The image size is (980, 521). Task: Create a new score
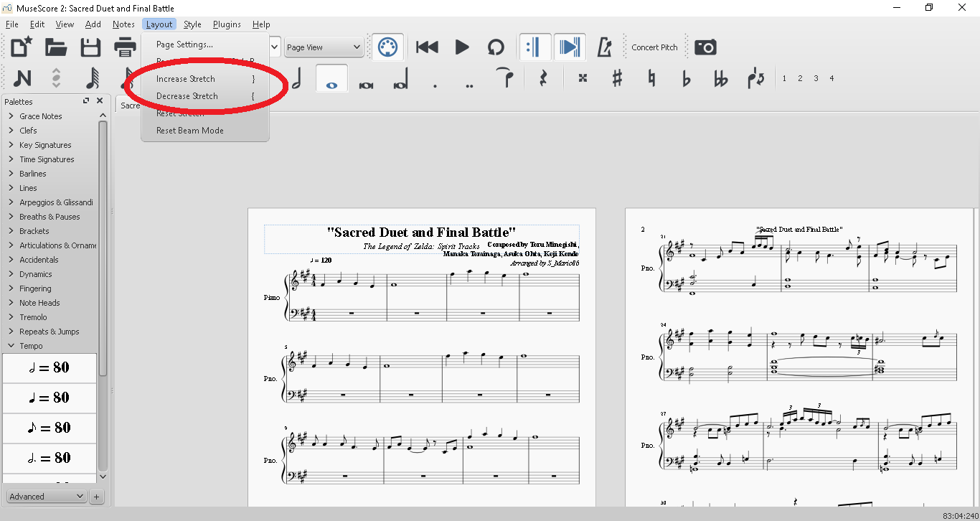coord(22,47)
